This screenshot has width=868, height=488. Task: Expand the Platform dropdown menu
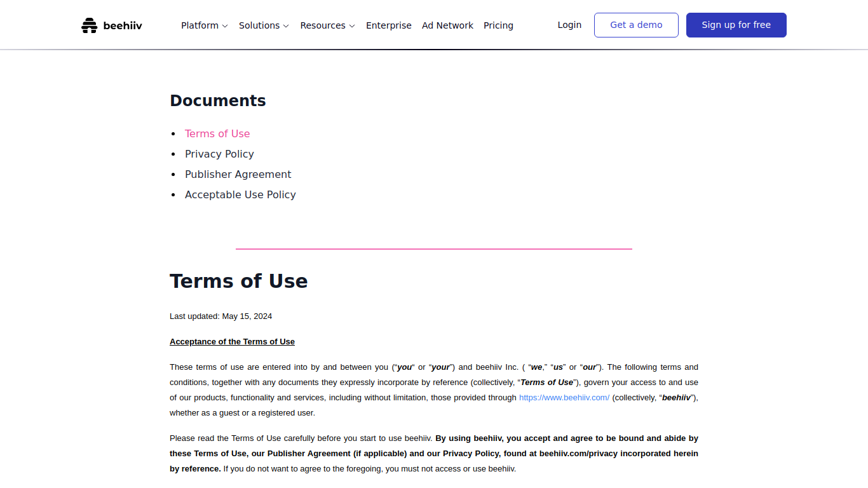pyautogui.click(x=204, y=25)
